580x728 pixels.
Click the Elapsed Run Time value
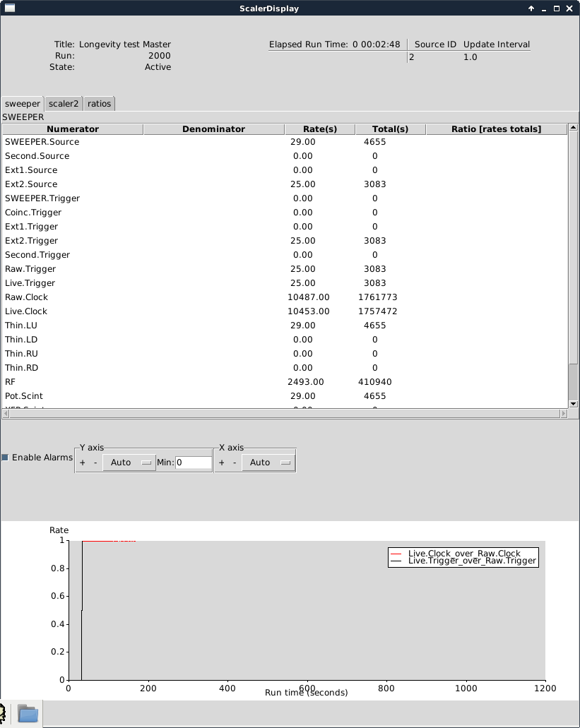coord(376,44)
